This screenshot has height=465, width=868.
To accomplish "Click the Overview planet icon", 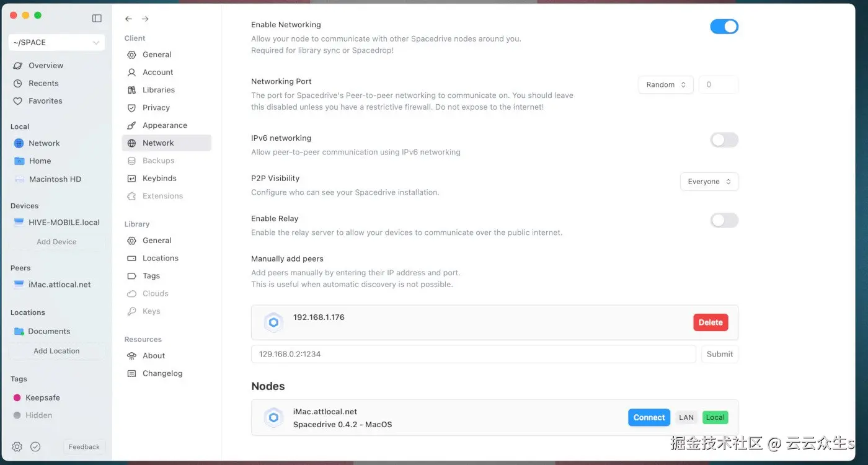I will point(17,66).
